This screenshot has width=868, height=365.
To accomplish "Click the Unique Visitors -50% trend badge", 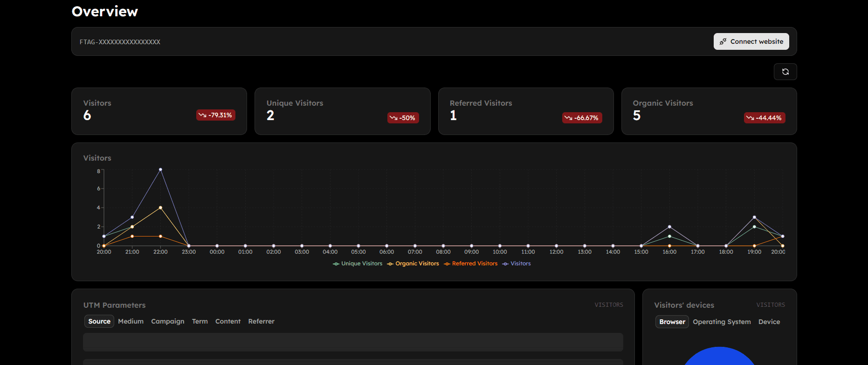I will pos(403,118).
